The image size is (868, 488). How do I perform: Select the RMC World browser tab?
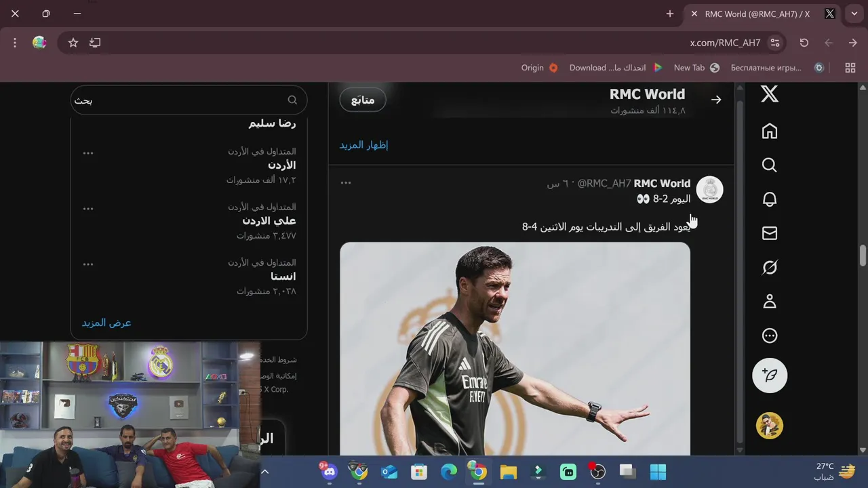[763, 14]
